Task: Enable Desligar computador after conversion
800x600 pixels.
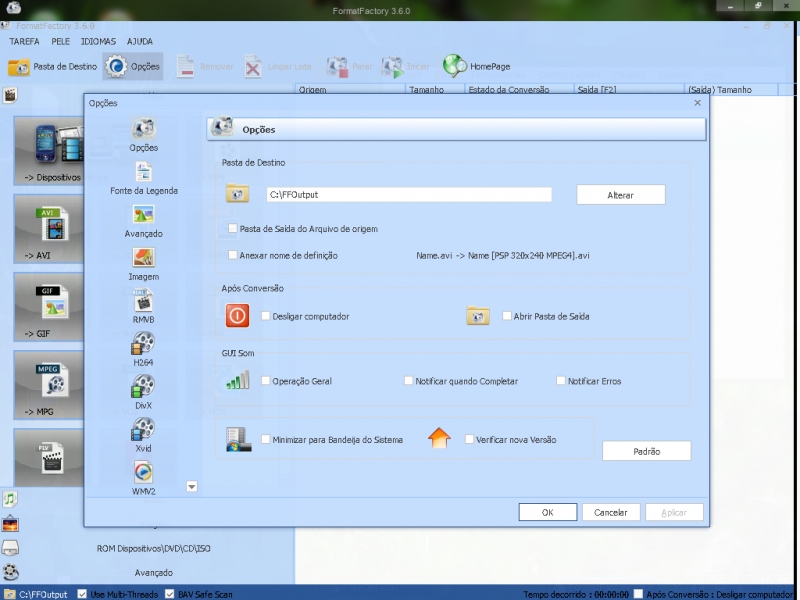Action: point(266,316)
